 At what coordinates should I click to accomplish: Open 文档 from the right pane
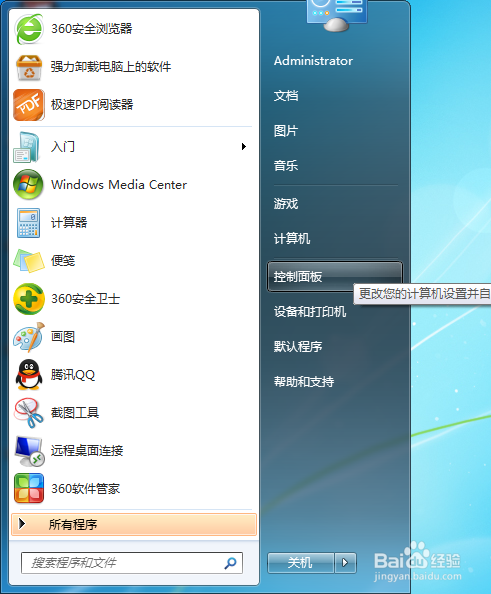286,95
